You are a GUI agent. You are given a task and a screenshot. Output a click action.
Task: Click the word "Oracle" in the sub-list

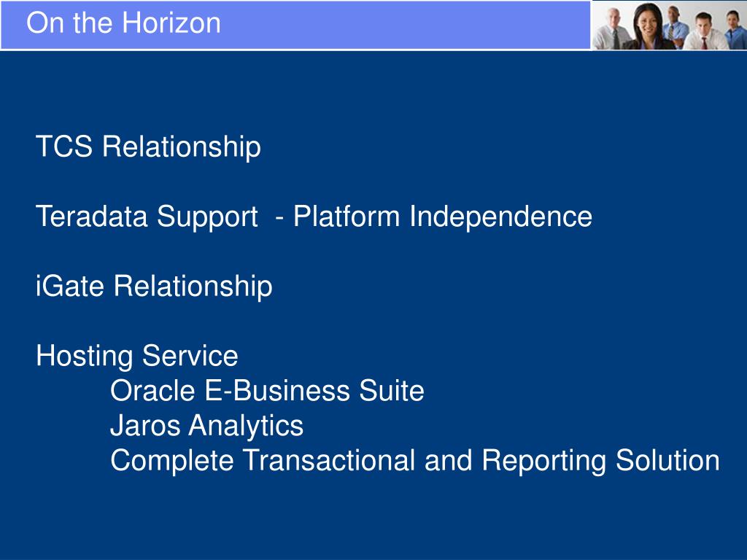coord(152,391)
